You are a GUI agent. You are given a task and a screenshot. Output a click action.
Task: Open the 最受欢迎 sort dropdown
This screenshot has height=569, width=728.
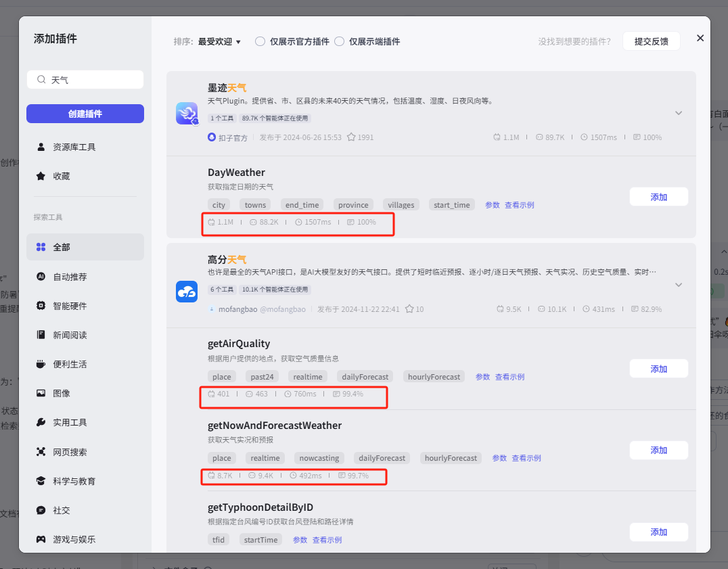219,41
